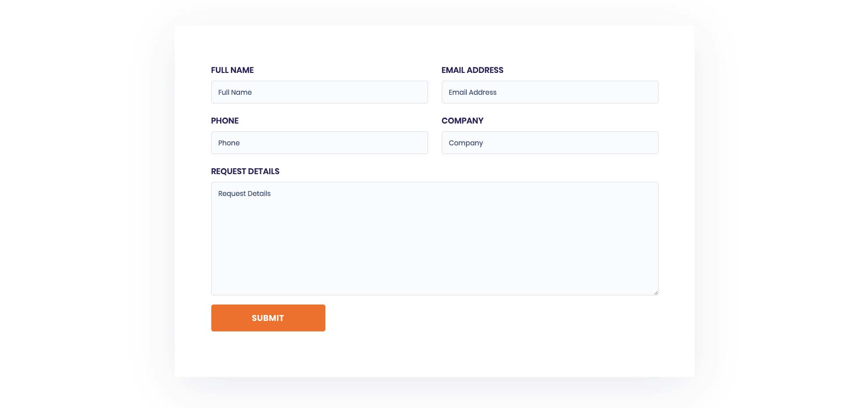Click the orange SUBMIT button
Screen dimensions: 868x408
click(268, 318)
